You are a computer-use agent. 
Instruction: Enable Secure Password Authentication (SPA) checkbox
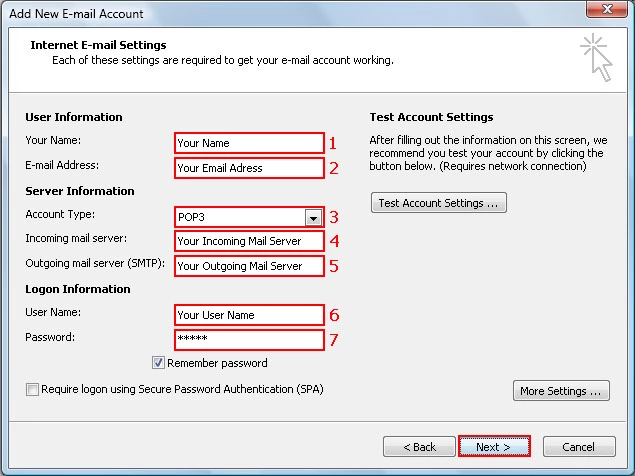[33, 389]
